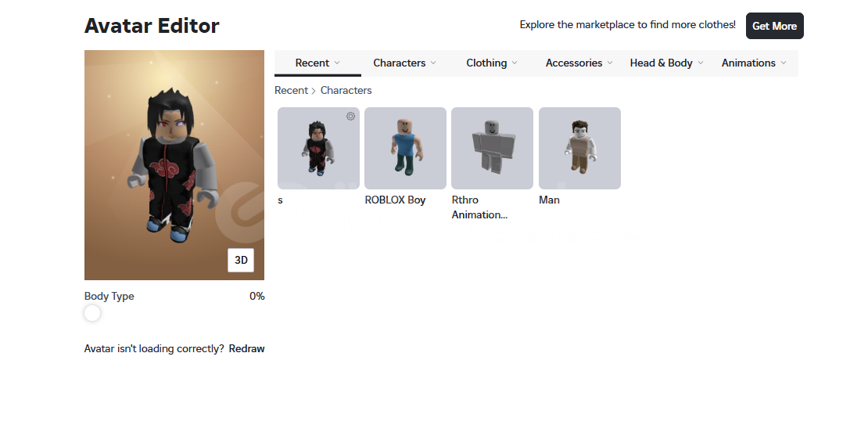Screen dimensions: 868x425
Task: Select the Rthro Animation character thumbnail
Action: coord(492,149)
